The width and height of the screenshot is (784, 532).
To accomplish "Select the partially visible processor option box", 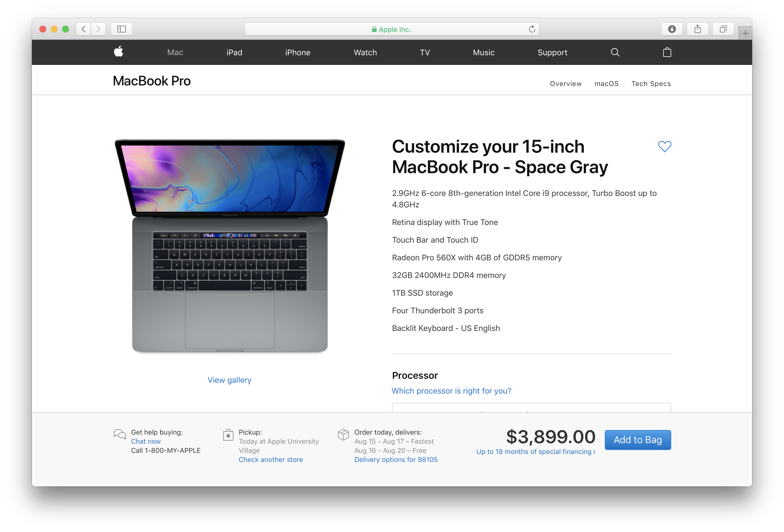I will coord(531,408).
